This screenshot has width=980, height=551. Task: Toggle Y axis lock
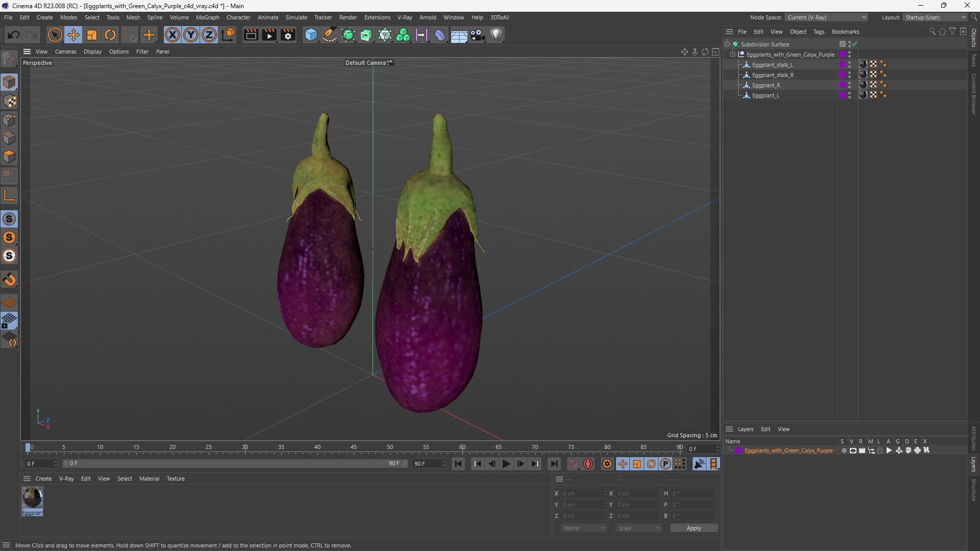tap(191, 35)
